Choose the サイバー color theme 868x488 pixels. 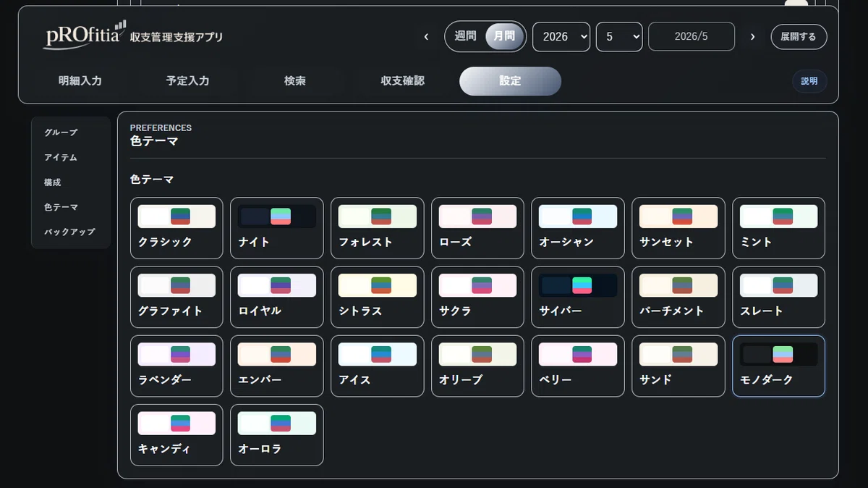click(x=578, y=297)
